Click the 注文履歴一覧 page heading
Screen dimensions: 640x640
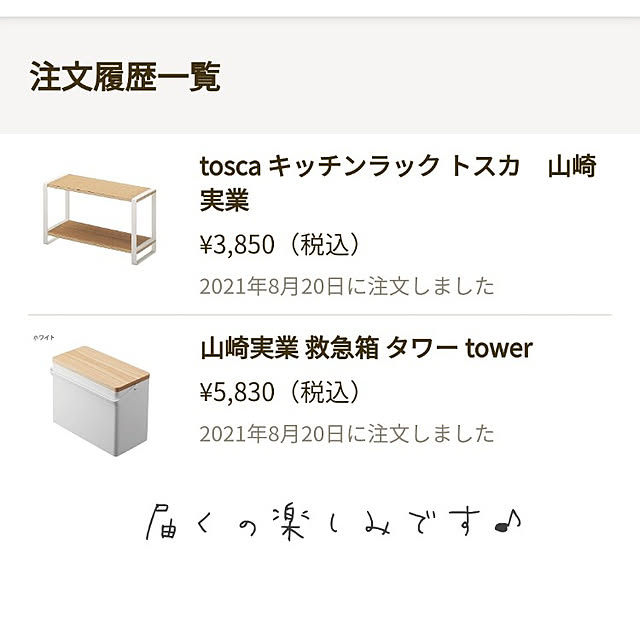tap(125, 76)
